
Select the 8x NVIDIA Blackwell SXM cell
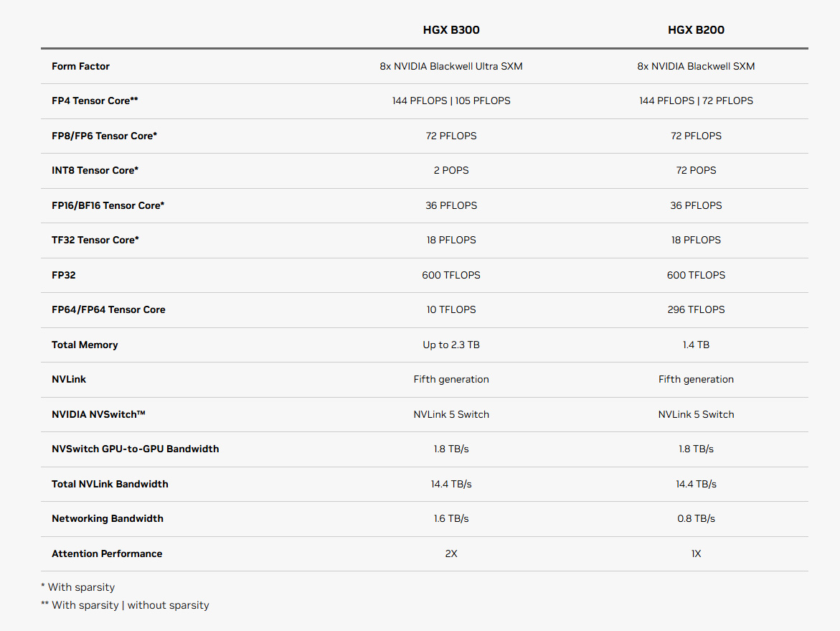coord(696,67)
